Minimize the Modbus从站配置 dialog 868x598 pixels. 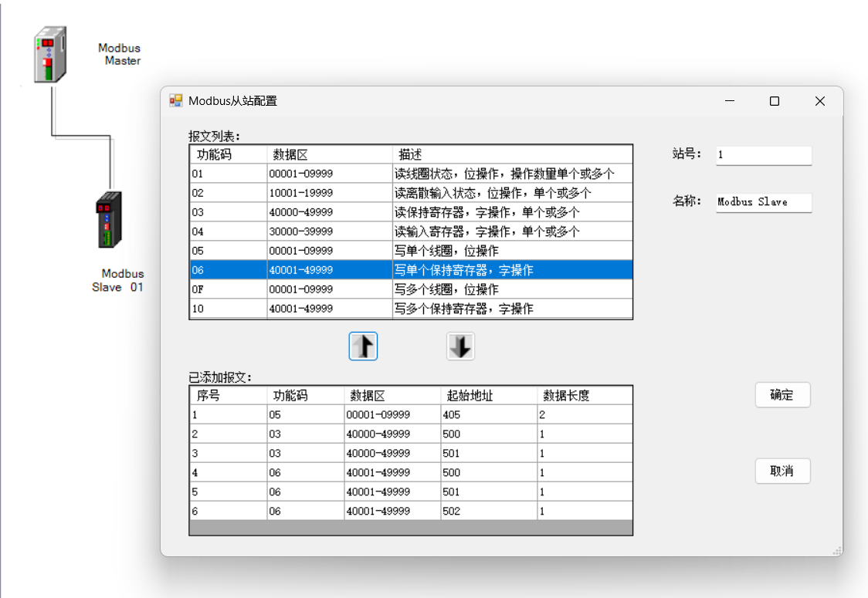(729, 101)
